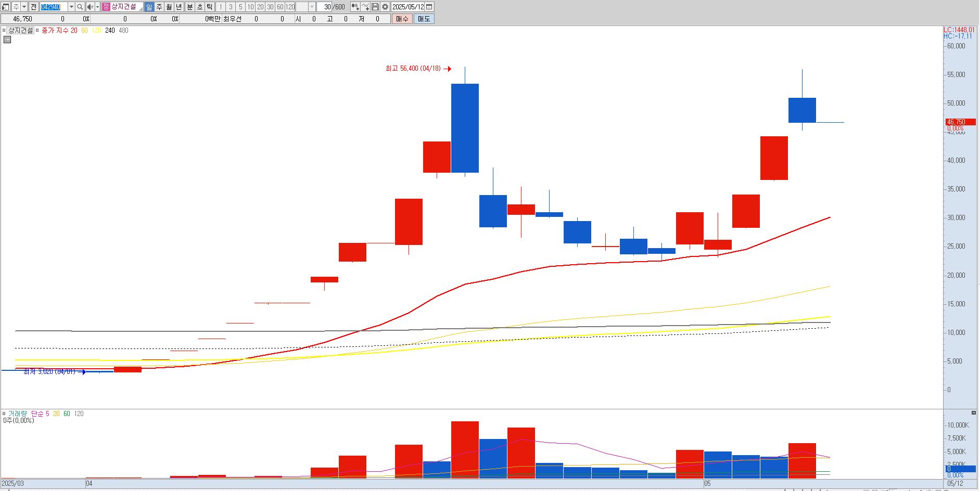Switch to monthly 월 chart period

[x=169, y=7]
